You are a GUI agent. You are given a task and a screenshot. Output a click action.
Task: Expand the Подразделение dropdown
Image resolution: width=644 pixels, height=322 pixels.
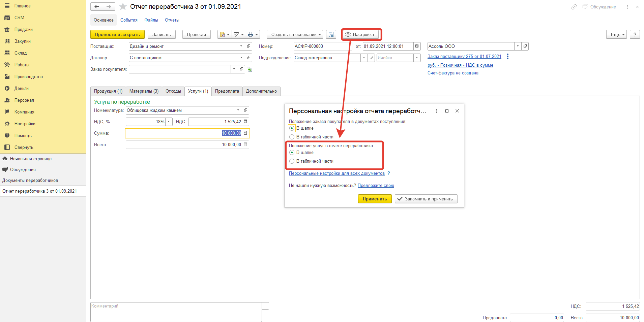364,58
